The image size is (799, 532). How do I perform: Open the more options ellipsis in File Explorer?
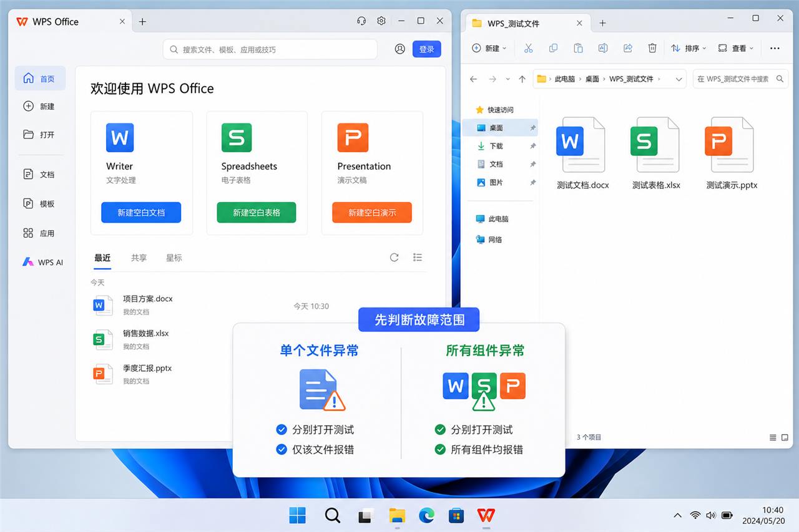point(775,48)
